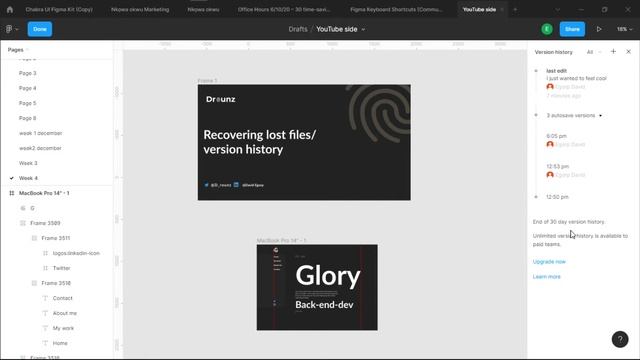Click the avatar under 6:05 pm version
This screenshot has width=640, height=360.
pos(550,144)
